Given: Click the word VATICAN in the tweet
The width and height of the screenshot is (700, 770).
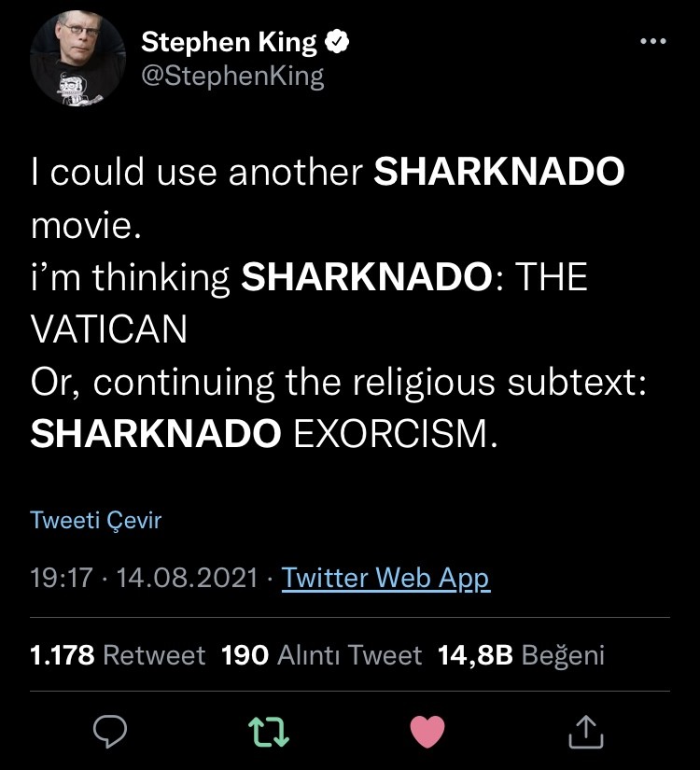Looking at the screenshot, I should (x=109, y=328).
